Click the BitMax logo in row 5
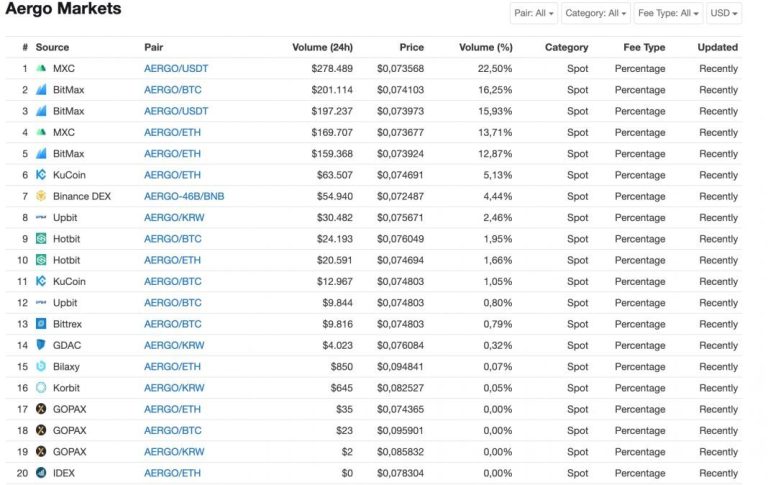Image resolution: width=768 pixels, height=485 pixels. point(41,154)
